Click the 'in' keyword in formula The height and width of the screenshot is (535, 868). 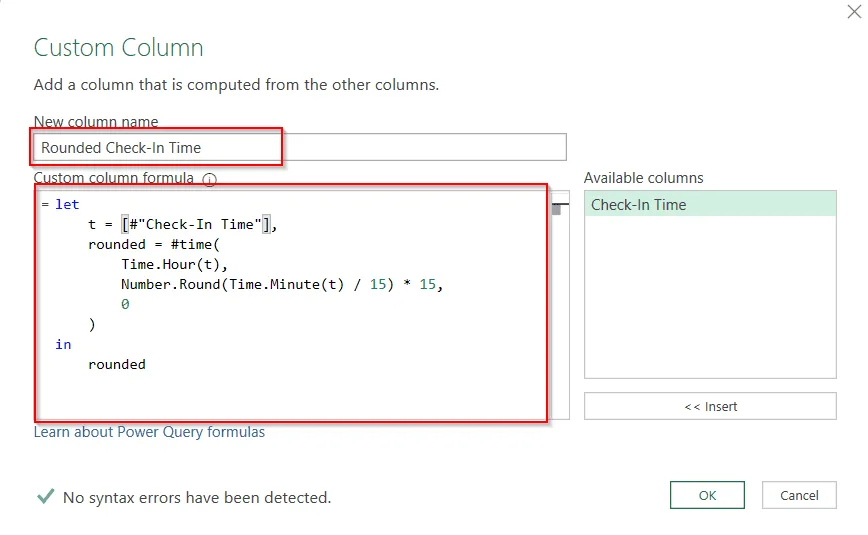pos(63,344)
